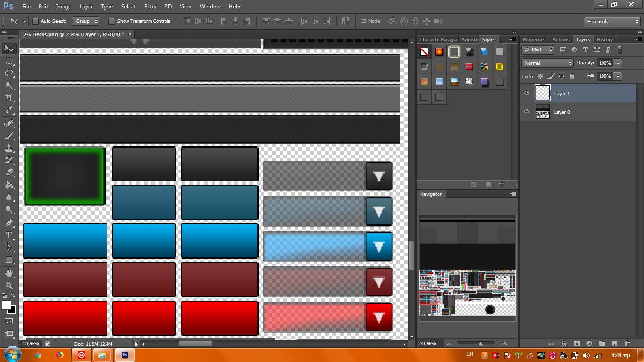The image size is (644, 362).
Task: Open the Normal blend mode dropdown
Action: tap(547, 63)
